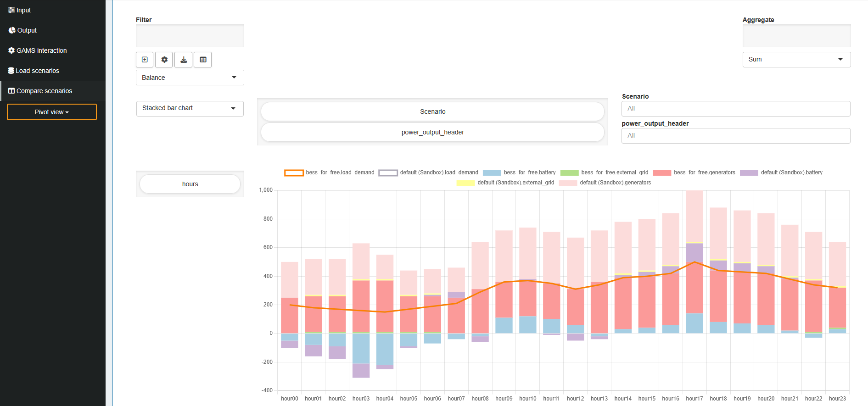Click the Input sliders icon in sidebar

coord(11,10)
